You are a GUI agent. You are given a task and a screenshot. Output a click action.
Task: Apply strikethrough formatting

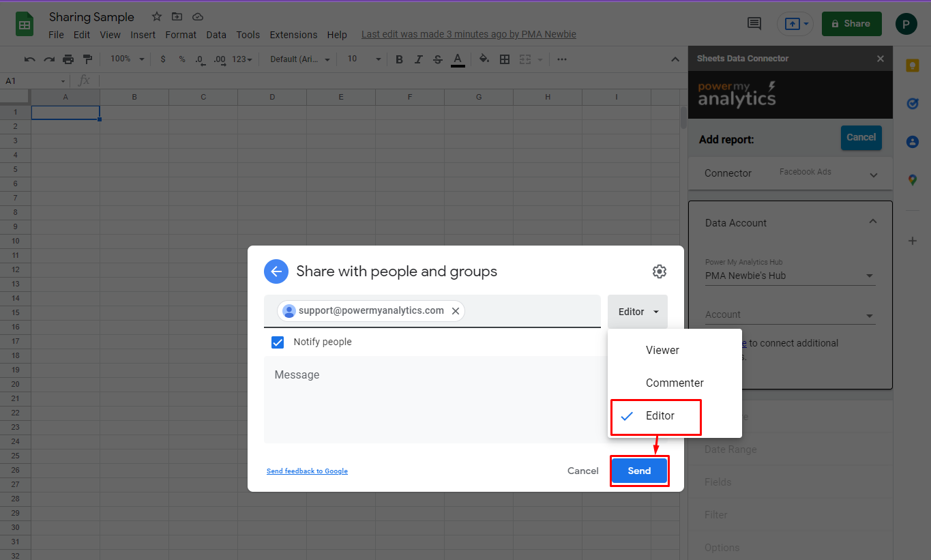(x=437, y=59)
